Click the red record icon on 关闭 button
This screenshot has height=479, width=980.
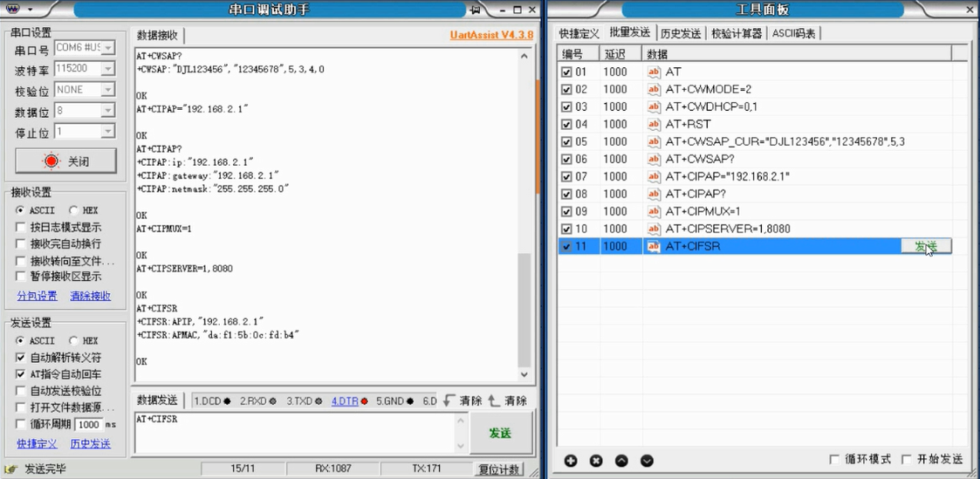(51, 161)
